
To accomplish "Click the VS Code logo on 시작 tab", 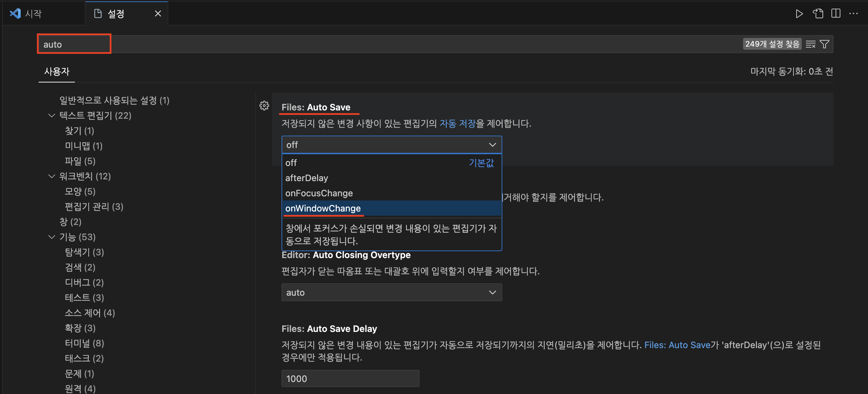I will tap(15, 14).
